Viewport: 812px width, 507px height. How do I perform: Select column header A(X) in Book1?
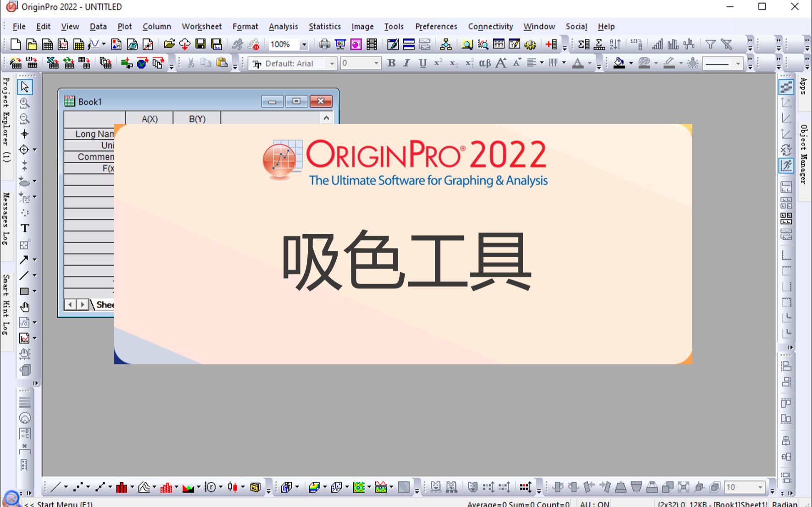[x=150, y=119]
